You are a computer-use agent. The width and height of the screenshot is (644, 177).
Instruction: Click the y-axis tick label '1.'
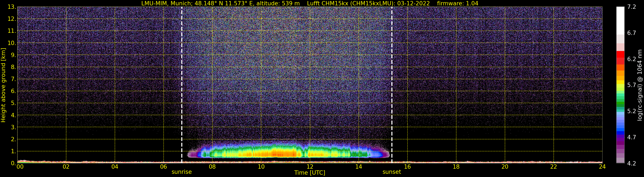click(x=13, y=151)
